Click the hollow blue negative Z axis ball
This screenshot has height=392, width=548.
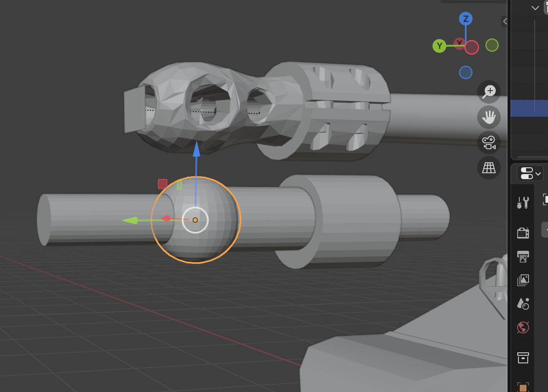coord(465,72)
